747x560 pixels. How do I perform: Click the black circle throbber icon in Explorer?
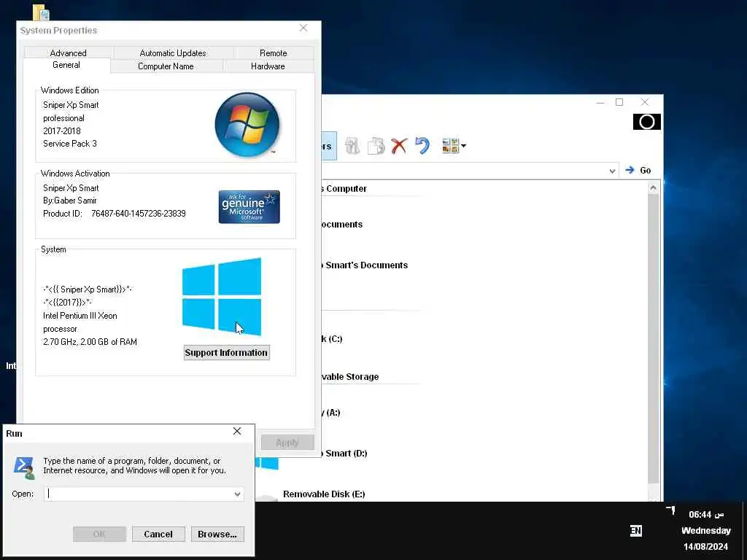click(x=646, y=122)
